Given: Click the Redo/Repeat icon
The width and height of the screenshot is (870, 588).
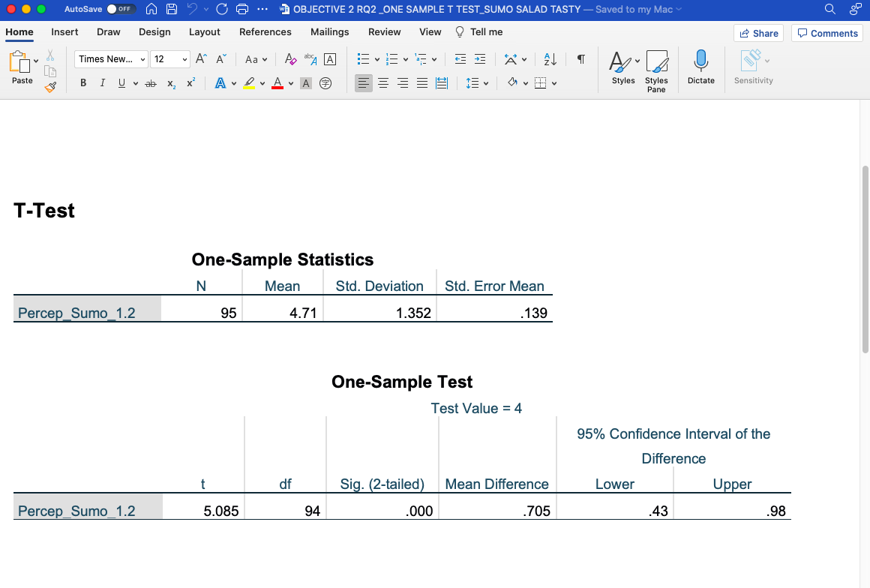Looking at the screenshot, I should (x=222, y=9).
